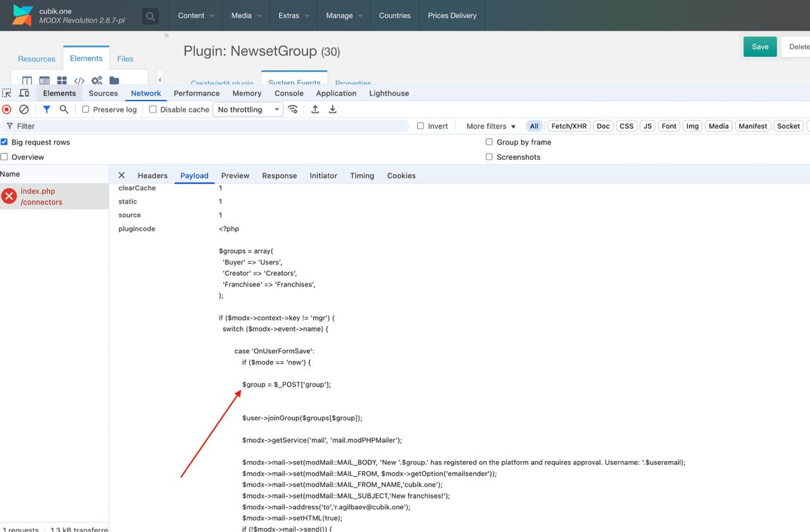Open the Content menu in MODX

[196, 15]
